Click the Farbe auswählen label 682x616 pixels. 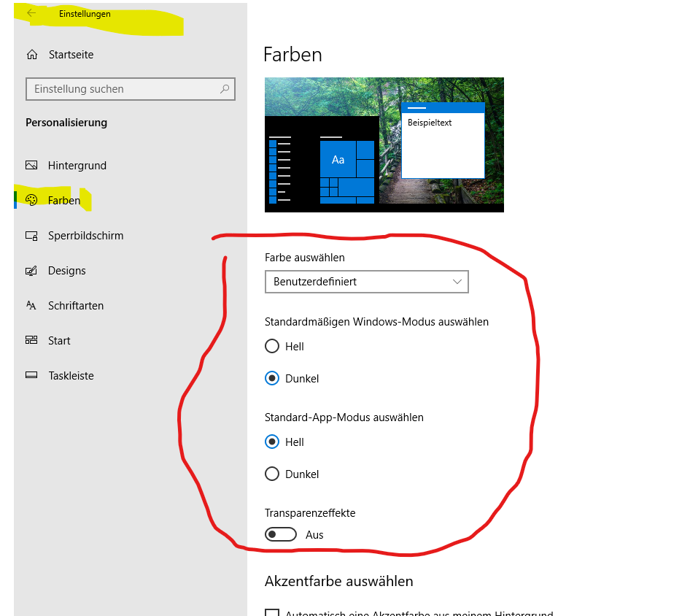click(x=304, y=258)
